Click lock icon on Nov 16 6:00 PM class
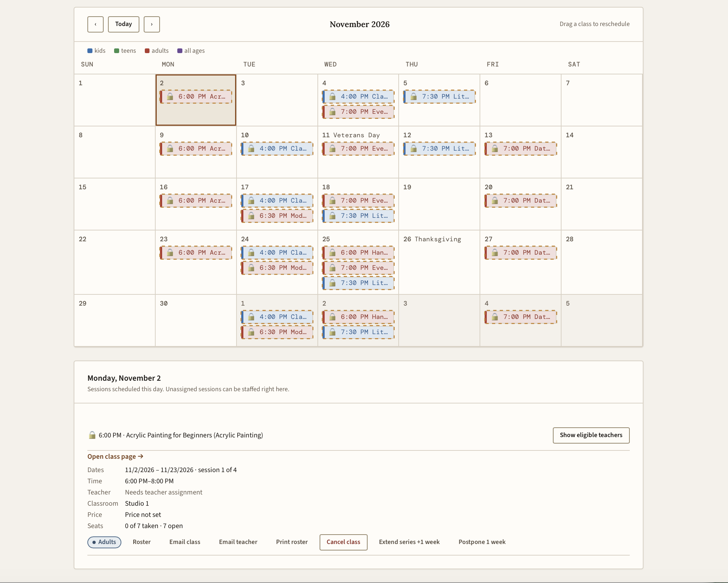Screen dimensions: 728x583 click(170, 200)
